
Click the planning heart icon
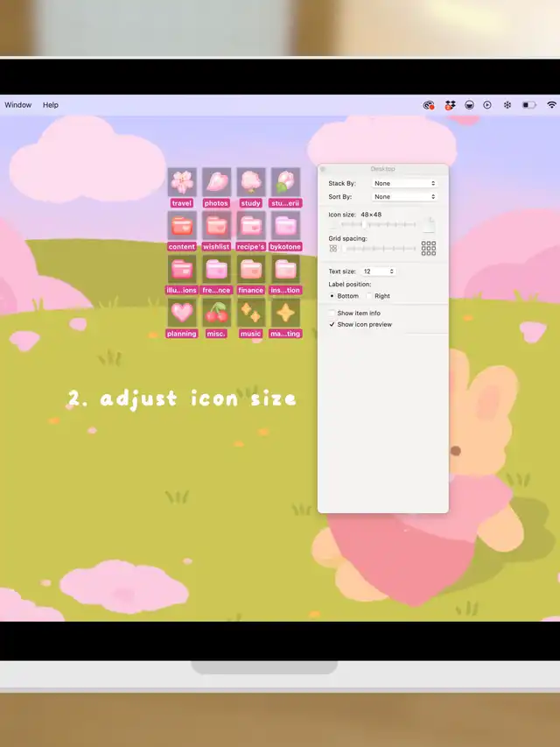(x=182, y=313)
